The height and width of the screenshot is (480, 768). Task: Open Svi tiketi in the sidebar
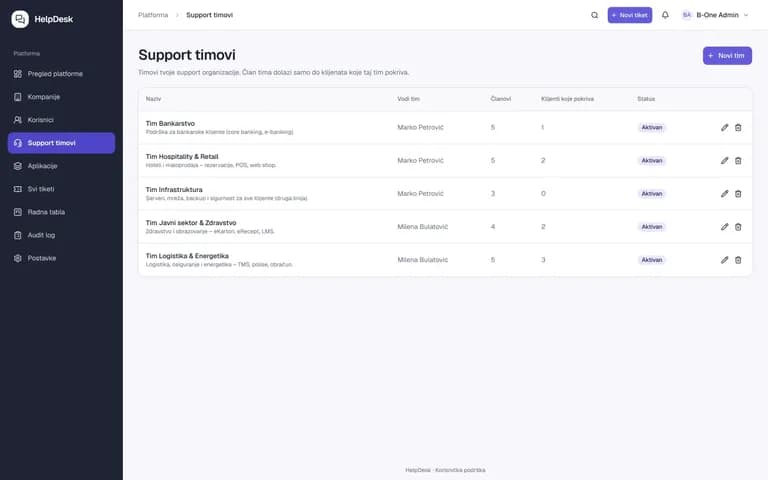click(61, 189)
